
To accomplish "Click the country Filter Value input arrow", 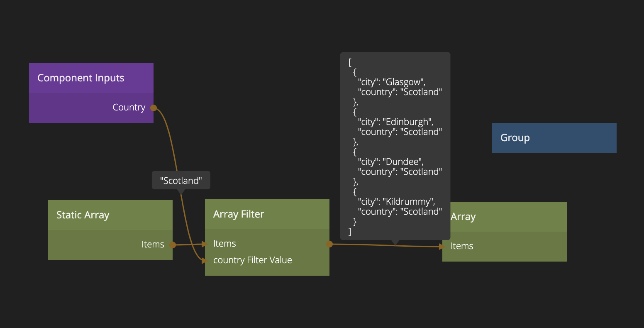I will click(204, 261).
